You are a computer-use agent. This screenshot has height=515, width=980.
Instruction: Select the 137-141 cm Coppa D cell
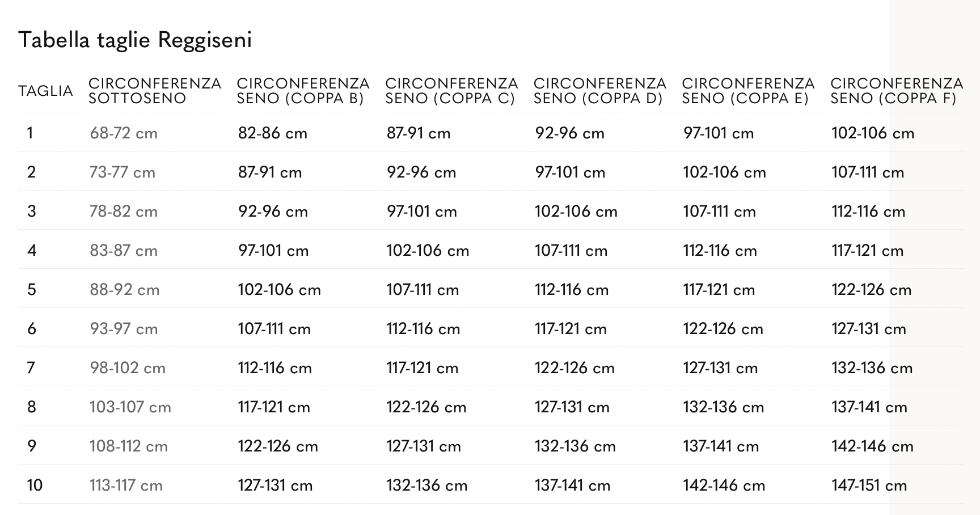pos(572,486)
